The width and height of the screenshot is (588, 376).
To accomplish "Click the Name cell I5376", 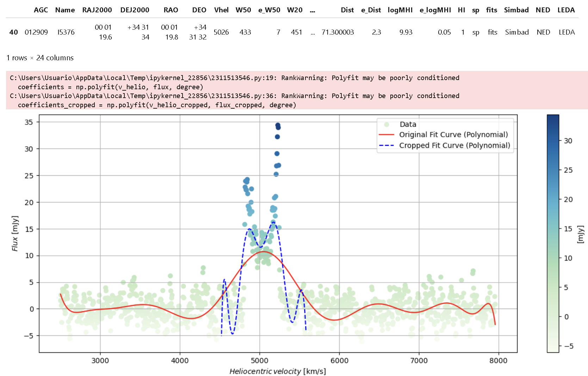I will click(66, 32).
